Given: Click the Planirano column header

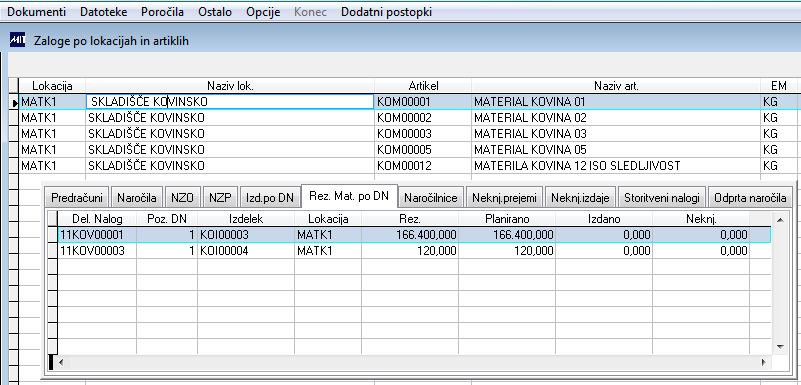Looking at the screenshot, I should 507,220.
